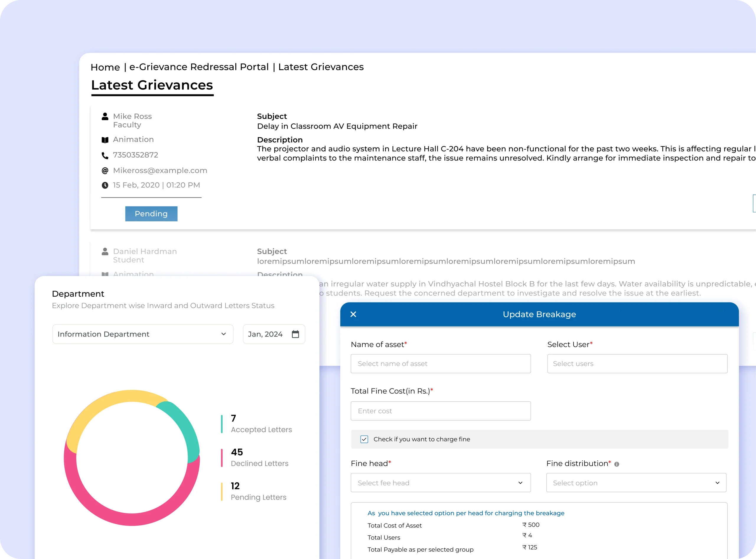Click the pink Declined Letters chart segment
This screenshot has width=756, height=559.
(132, 519)
